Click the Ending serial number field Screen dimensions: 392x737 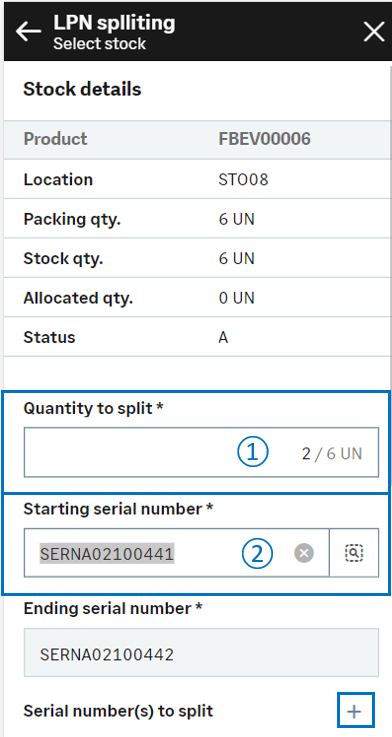coord(201,653)
